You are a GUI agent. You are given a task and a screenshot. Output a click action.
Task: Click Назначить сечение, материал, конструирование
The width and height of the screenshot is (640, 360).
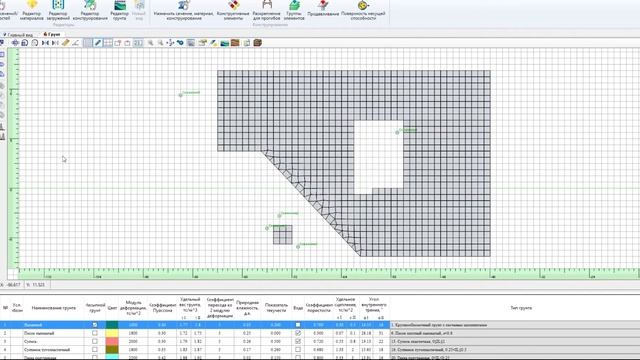[x=184, y=10]
